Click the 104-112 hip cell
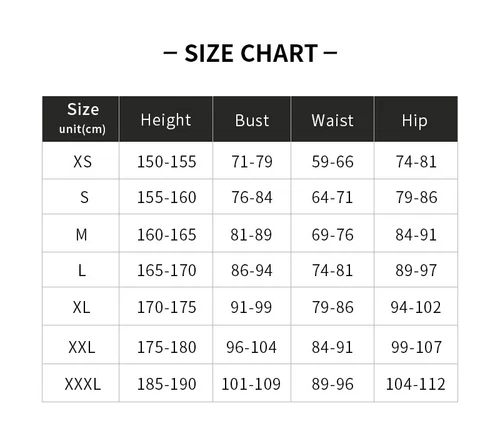The width and height of the screenshot is (500, 436). coord(415,384)
